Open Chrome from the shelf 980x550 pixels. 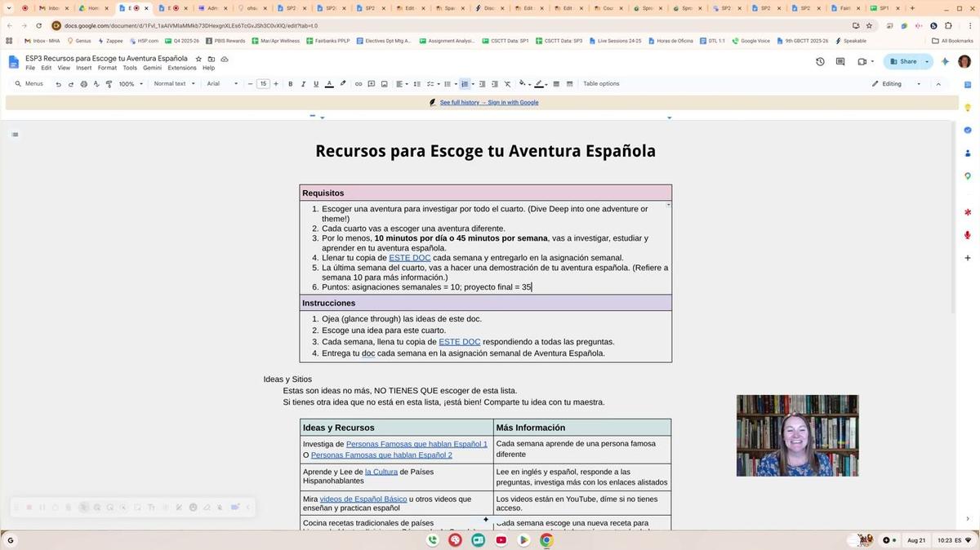(x=546, y=540)
